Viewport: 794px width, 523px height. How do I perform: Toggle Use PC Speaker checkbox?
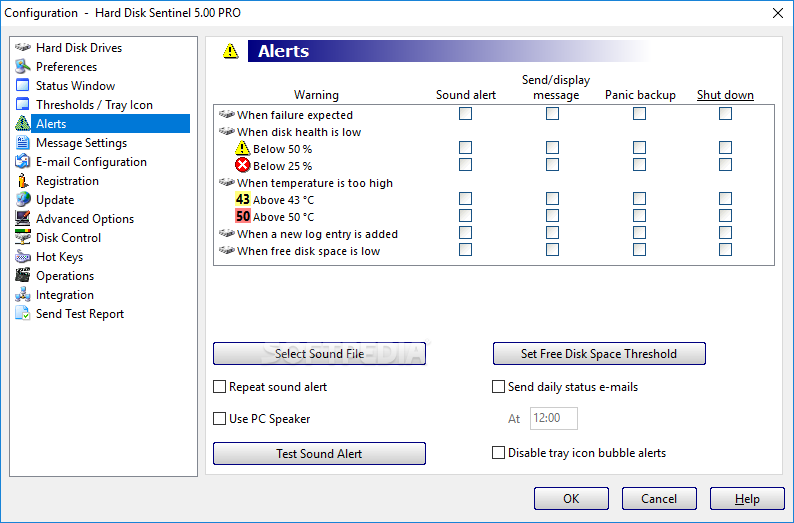pos(219,419)
